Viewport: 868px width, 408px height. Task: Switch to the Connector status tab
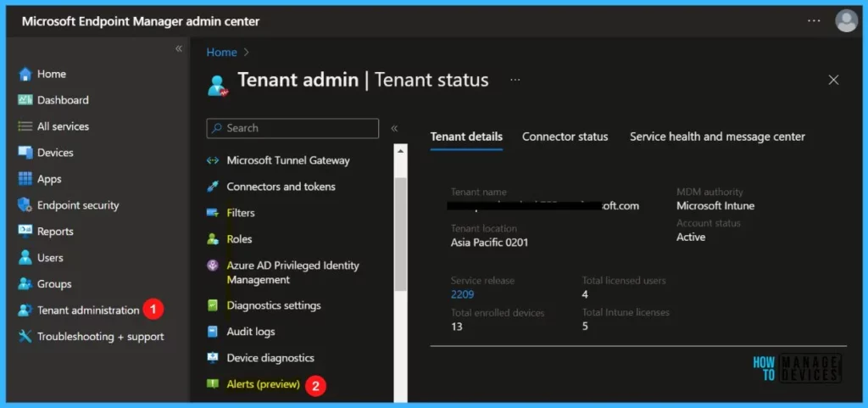pyautogui.click(x=565, y=137)
